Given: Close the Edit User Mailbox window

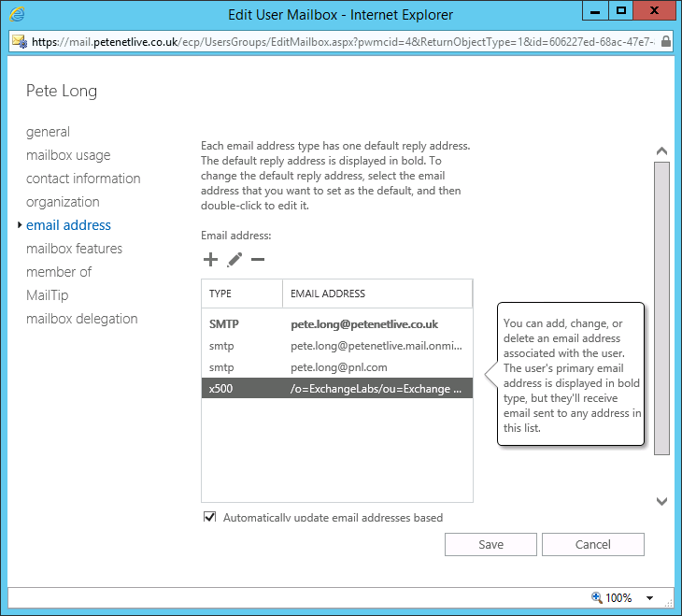Looking at the screenshot, I should point(654,10).
